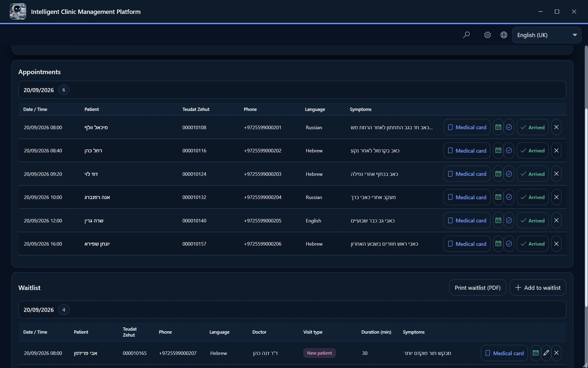Open calendar icon for the 16:00 appointment
The width and height of the screenshot is (588, 368).
[498, 244]
